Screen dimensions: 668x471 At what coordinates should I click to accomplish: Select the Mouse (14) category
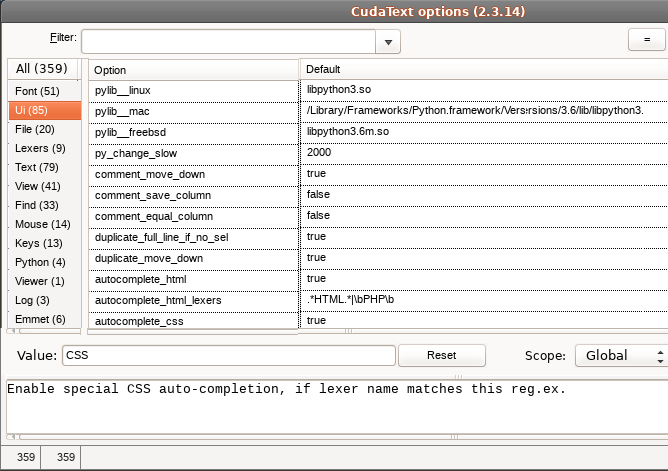44,224
